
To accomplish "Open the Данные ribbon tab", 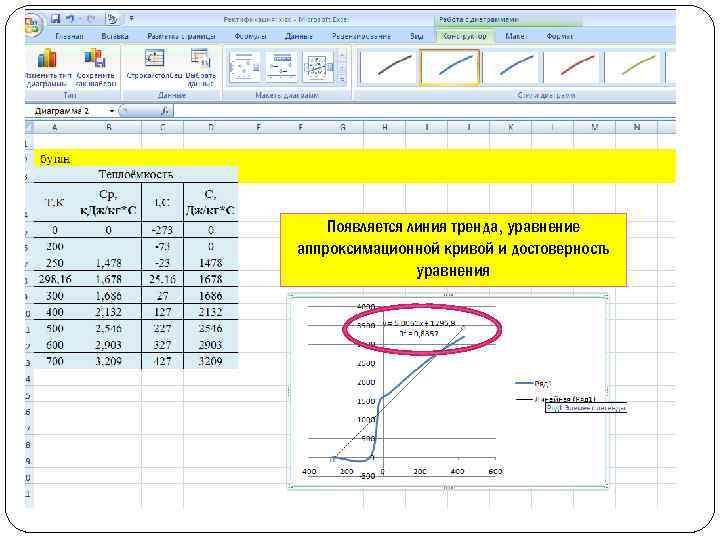I will point(298,36).
